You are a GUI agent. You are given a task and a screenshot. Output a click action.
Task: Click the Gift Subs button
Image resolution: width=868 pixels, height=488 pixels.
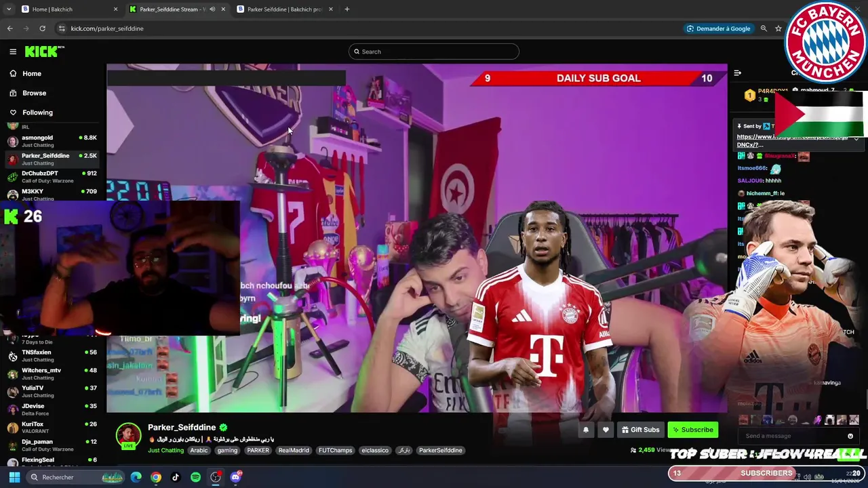(640, 430)
